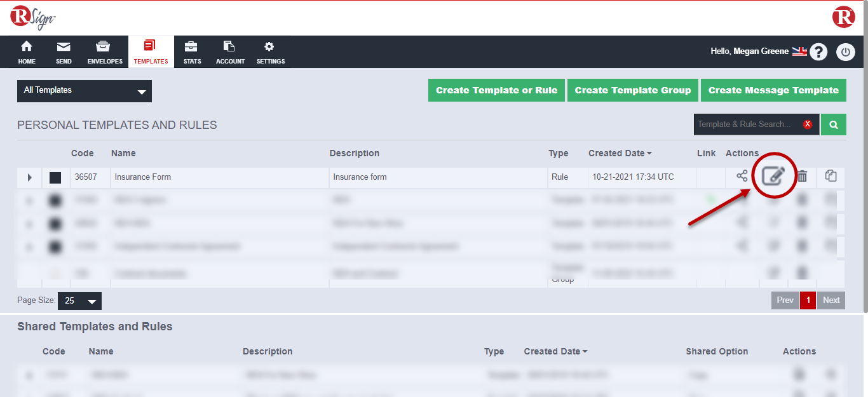Click the edit icon for Insurance Form
Viewport: 868px width, 397px height.
[x=774, y=176]
